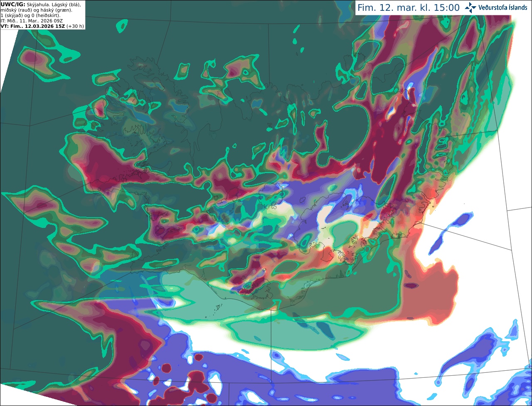
Task: Click the Veðurstofa Íslands compass logo icon
Action: point(470,7)
